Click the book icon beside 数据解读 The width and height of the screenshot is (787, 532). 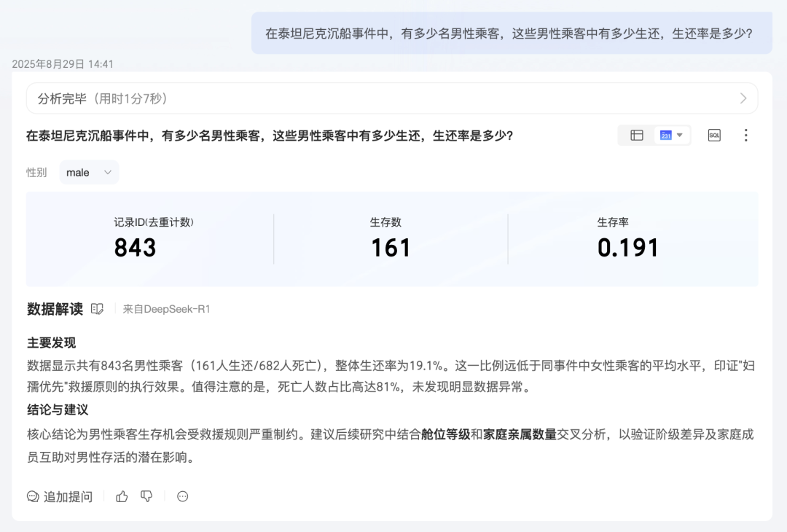point(97,309)
